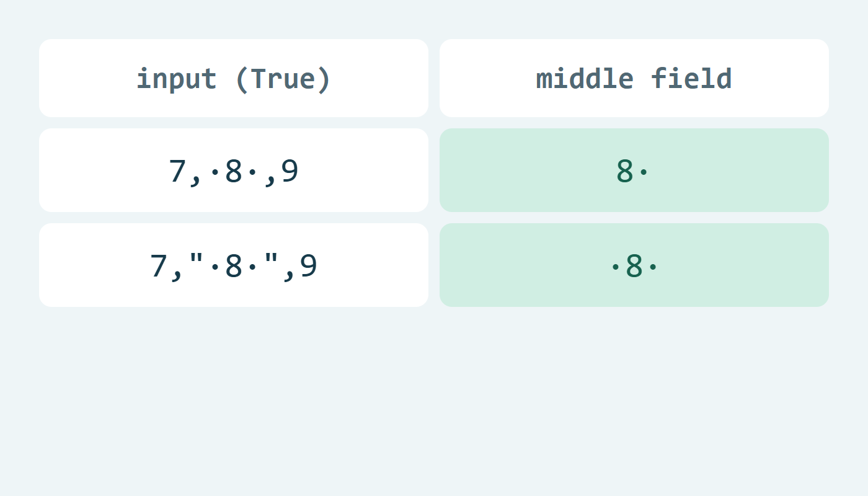Viewport: 868px width, 496px height.
Task: Click digit 9 in the quoted input row
Action: pyautogui.click(x=308, y=266)
